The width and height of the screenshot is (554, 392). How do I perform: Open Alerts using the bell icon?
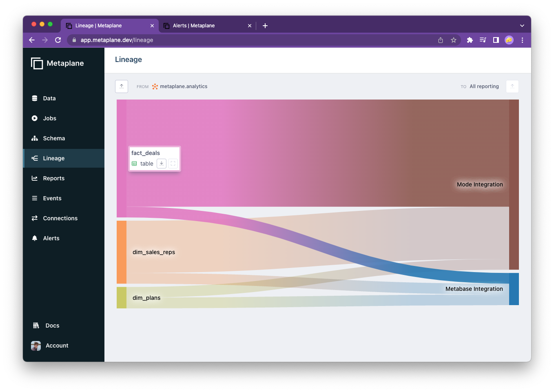[x=34, y=238]
